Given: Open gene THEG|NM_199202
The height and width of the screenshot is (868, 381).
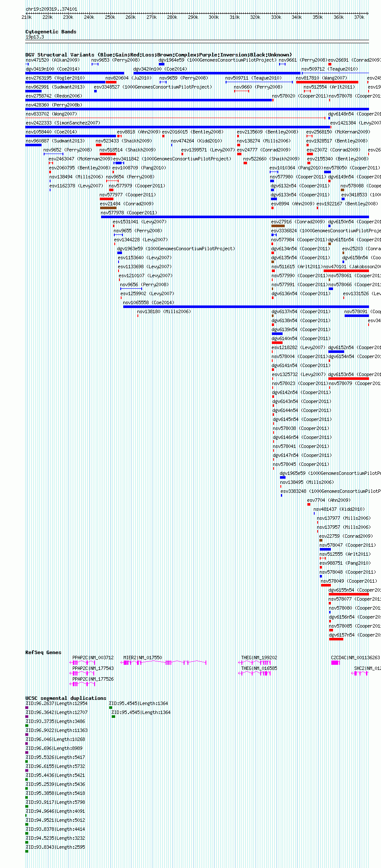Looking at the screenshot, I should coord(259,658).
